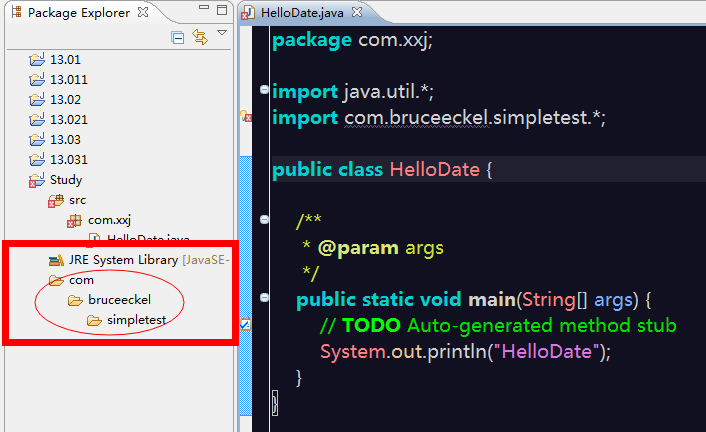Image resolution: width=706 pixels, height=432 pixels.
Task: Select project 13.03 in the tree
Action: pyautogui.click(x=66, y=140)
